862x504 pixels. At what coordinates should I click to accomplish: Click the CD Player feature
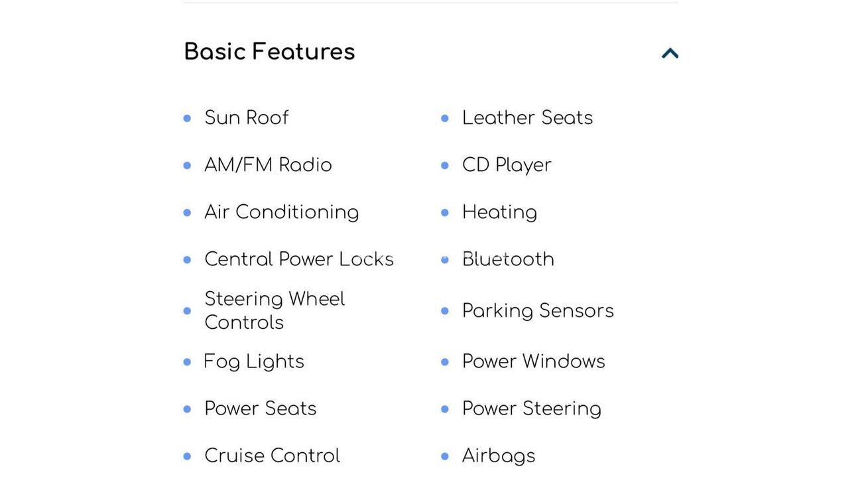point(507,165)
